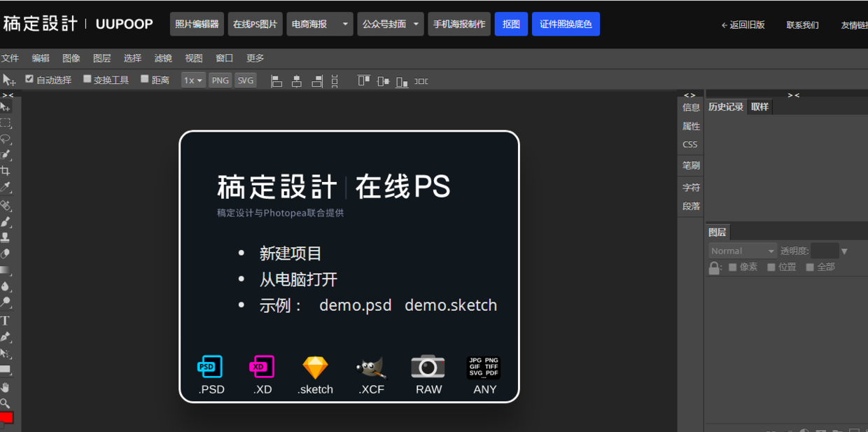Click the 证件照换底色 button
The width and height of the screenshot is (868, 432).
coord(566,24)
